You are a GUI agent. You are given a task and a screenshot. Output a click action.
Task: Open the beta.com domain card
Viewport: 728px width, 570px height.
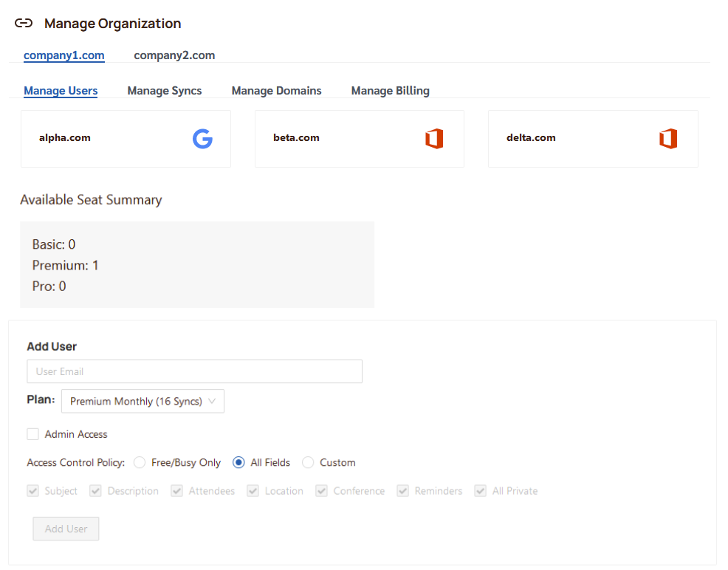[360, 138]
